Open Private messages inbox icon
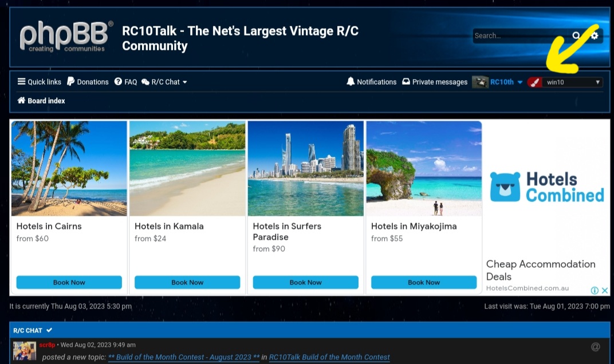 point(406,81)
